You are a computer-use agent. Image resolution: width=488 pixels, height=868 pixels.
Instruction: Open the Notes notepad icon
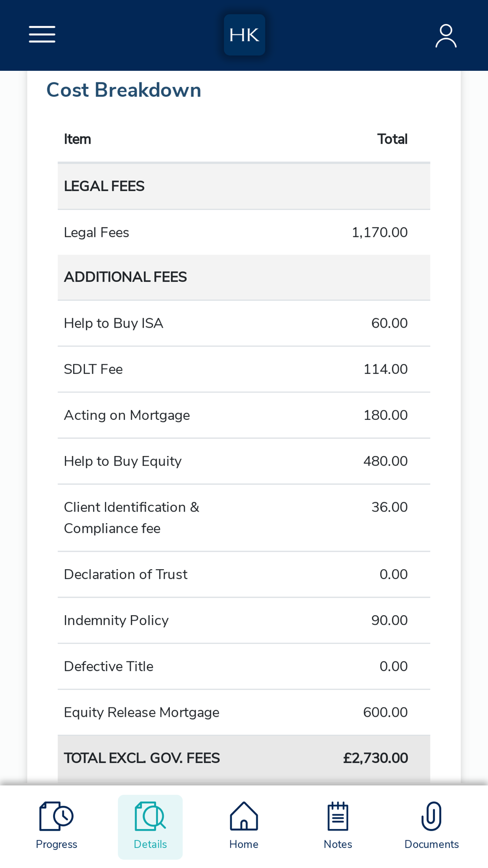[338, 816]
